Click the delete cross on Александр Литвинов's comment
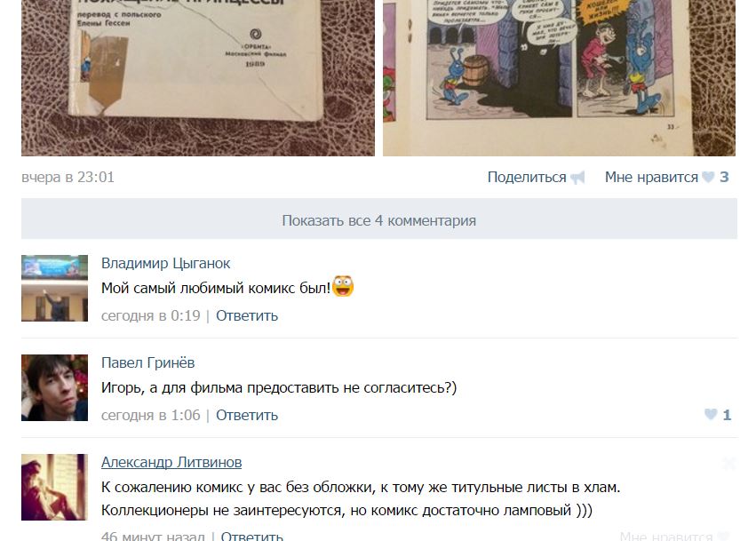 pos(729,464)
